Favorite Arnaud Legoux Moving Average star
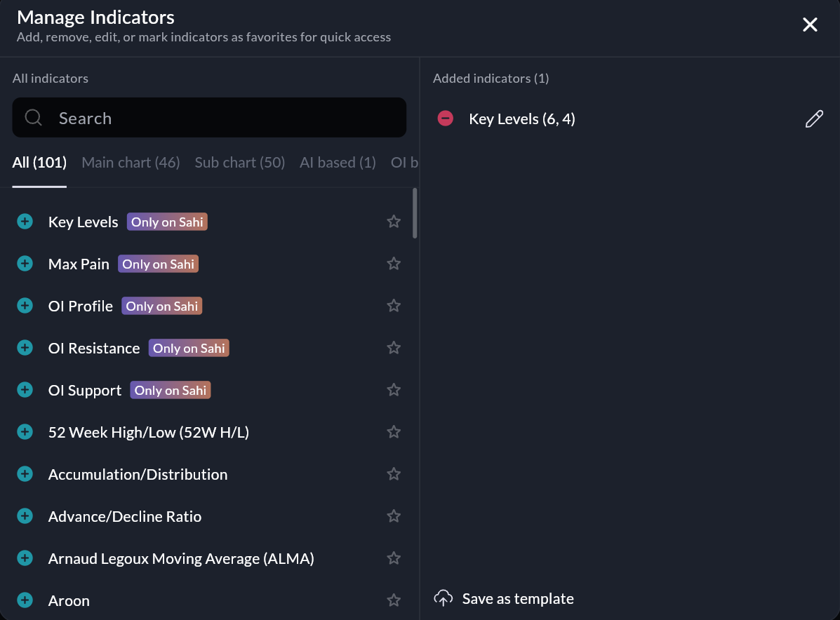This screenshot has height=620, width=840. pyautogui.click(x=394, y=558)
